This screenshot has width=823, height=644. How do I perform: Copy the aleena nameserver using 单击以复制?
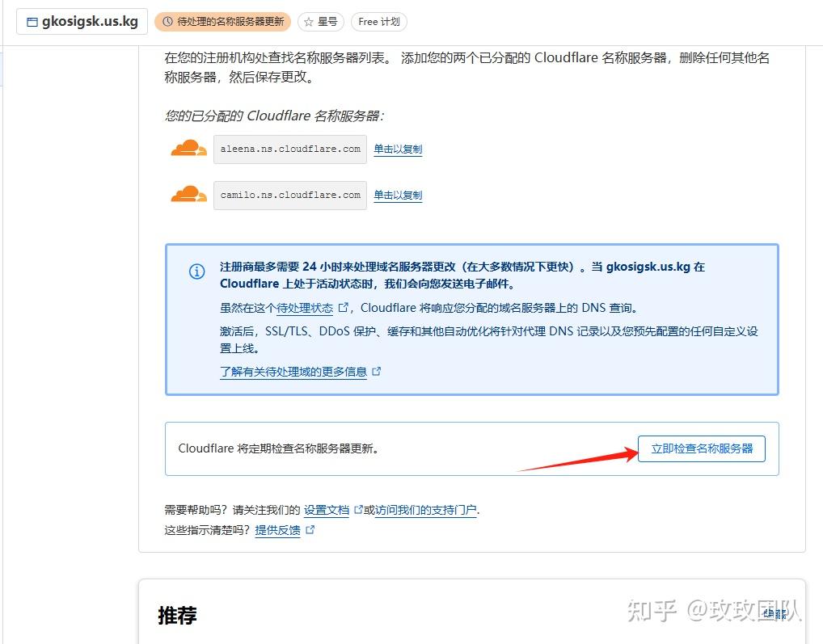(x=397, y=149)
